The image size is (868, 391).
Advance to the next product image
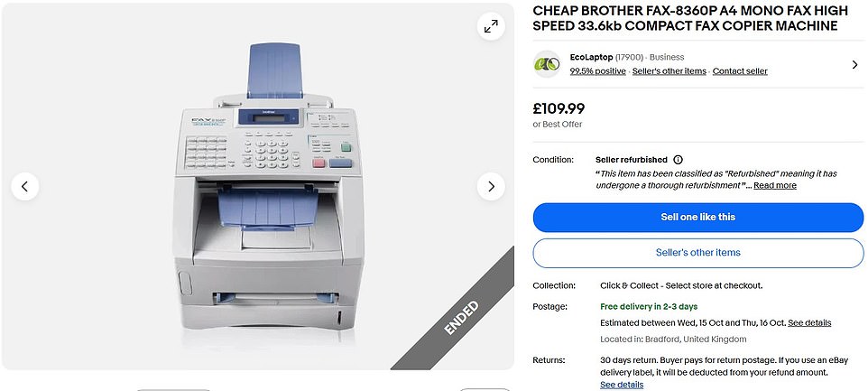coord(491,187)
